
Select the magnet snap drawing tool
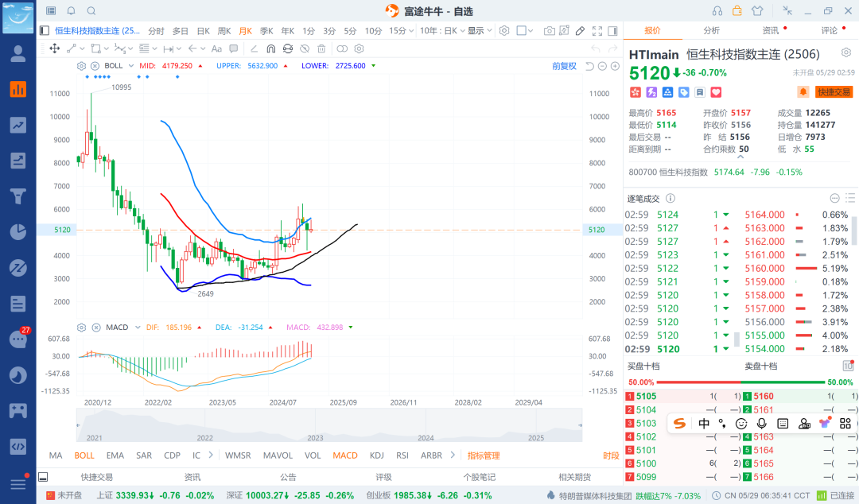coord(270,48)
